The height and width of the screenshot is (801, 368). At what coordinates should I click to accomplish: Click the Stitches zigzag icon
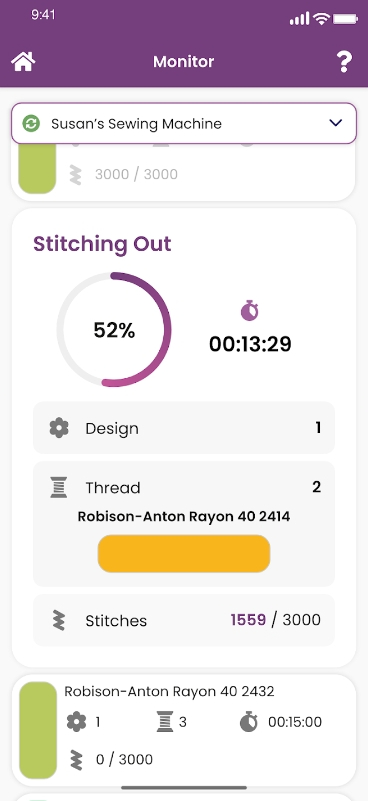tap(59, 620)
